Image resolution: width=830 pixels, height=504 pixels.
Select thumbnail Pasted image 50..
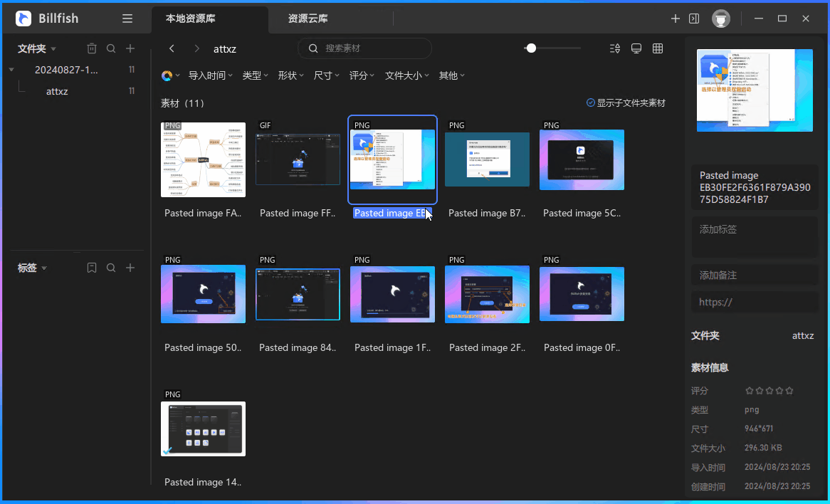(204, 294)
